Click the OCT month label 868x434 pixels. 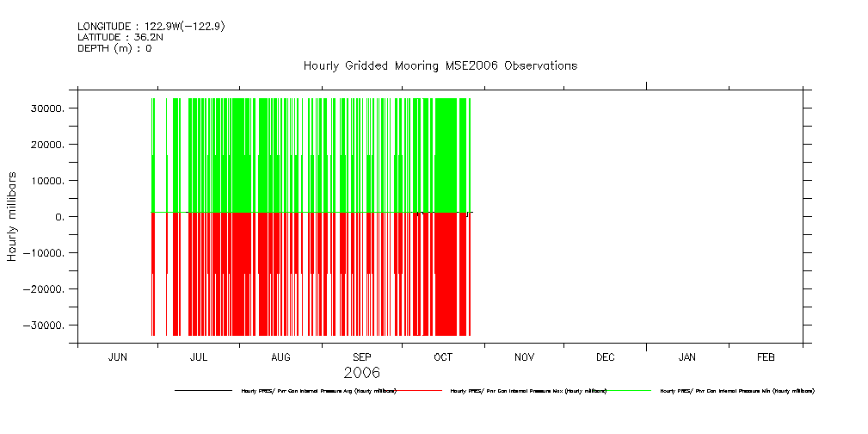pyautogui.click(x=443, y=356)
